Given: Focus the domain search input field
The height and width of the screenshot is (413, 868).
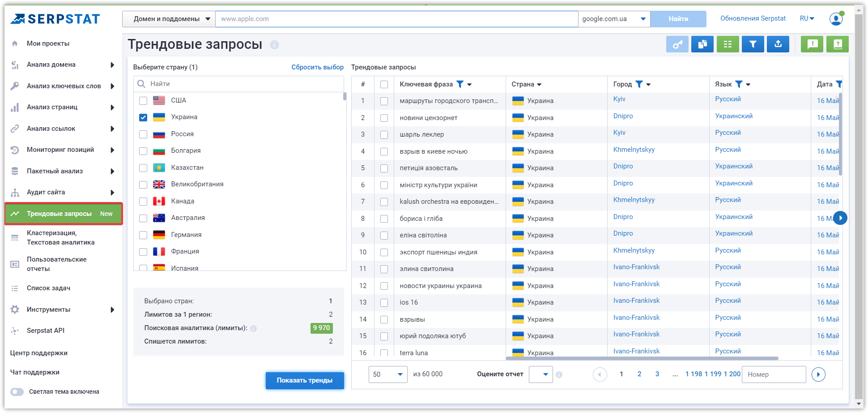Looking at the screenshot, I should [396, 19].
